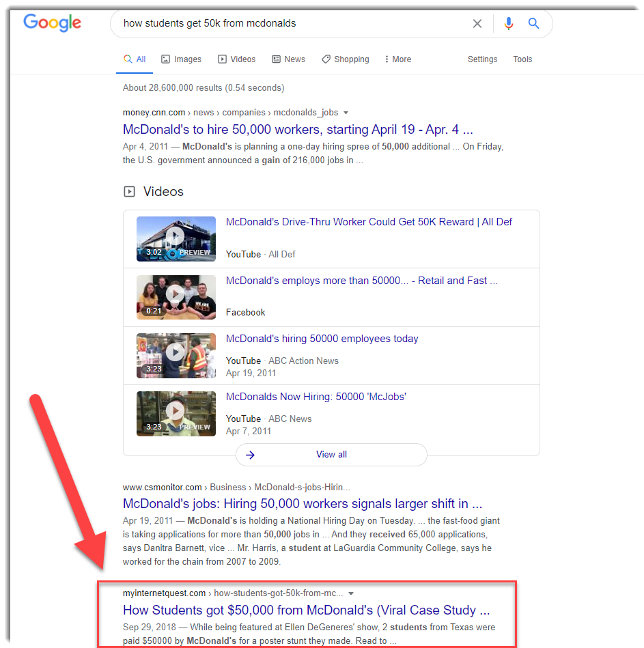Screen dimensions: 644x648
Task: Open the search Tools options
Action: click(522, 59)
